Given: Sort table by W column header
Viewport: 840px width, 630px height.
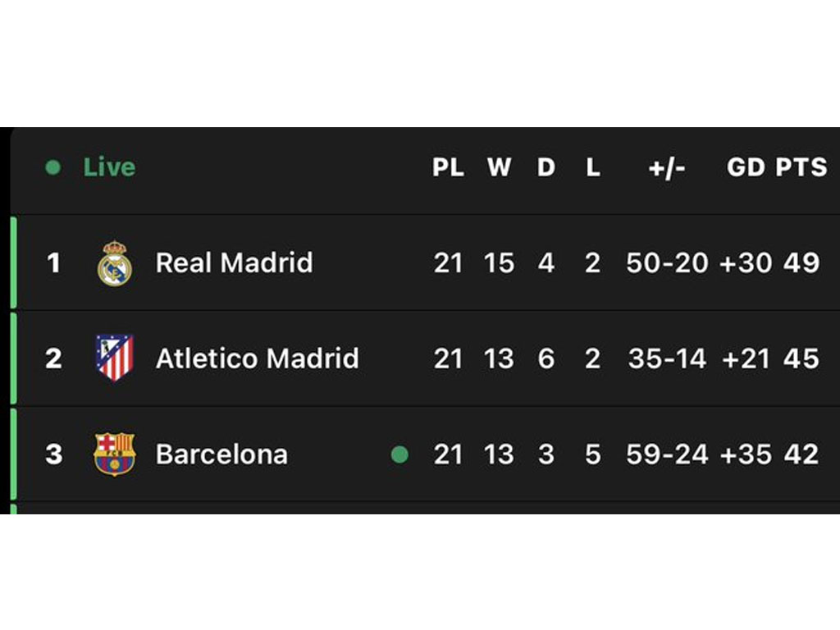Looking at the screenshot, I should click(499, 168).
